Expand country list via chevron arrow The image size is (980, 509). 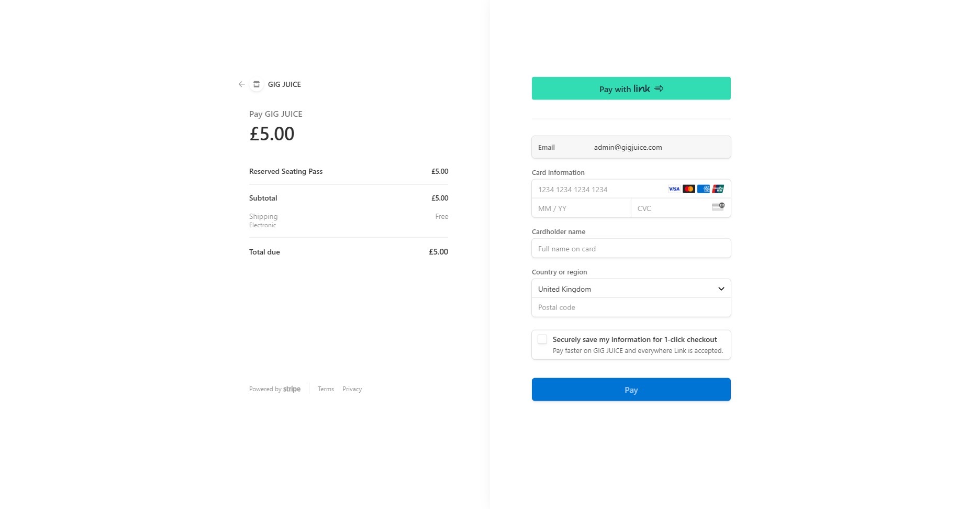pos(721,289)
